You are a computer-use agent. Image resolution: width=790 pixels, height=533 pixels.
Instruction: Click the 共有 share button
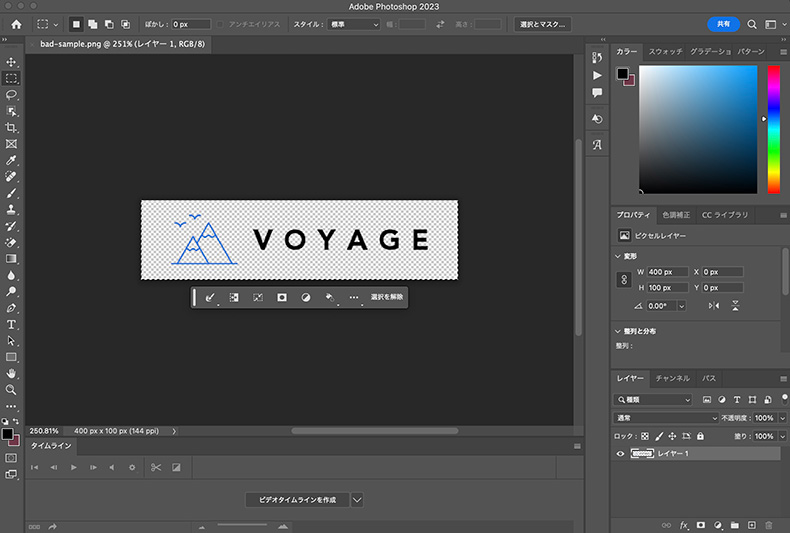point(723,24)
